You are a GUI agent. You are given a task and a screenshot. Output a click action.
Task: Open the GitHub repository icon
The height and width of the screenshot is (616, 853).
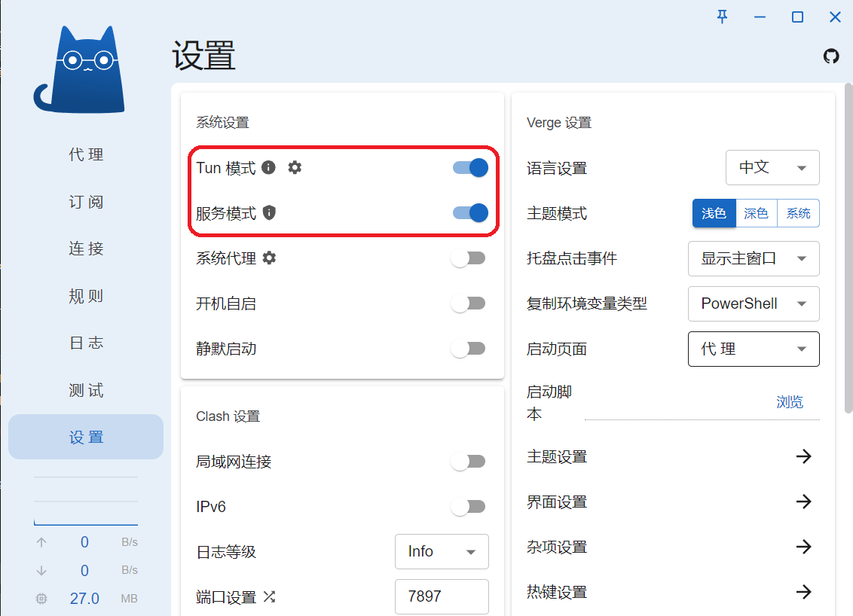click(x=831, y=56)
